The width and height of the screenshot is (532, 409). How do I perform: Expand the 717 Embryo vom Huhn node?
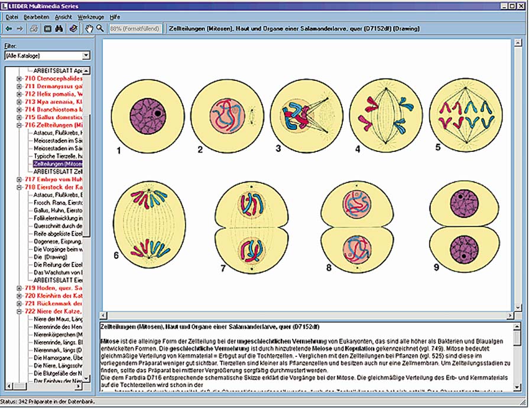tap(19, 180)
